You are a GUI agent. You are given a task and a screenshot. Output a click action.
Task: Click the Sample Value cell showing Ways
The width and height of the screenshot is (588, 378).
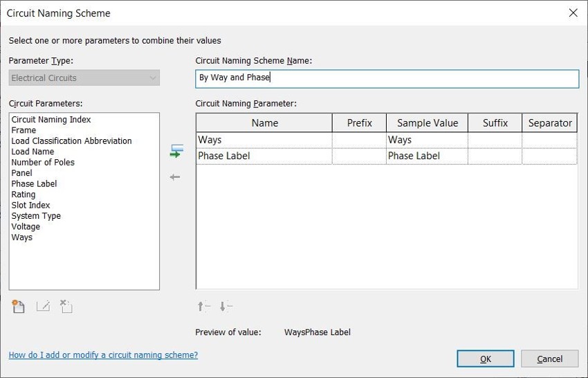(427, 140)
